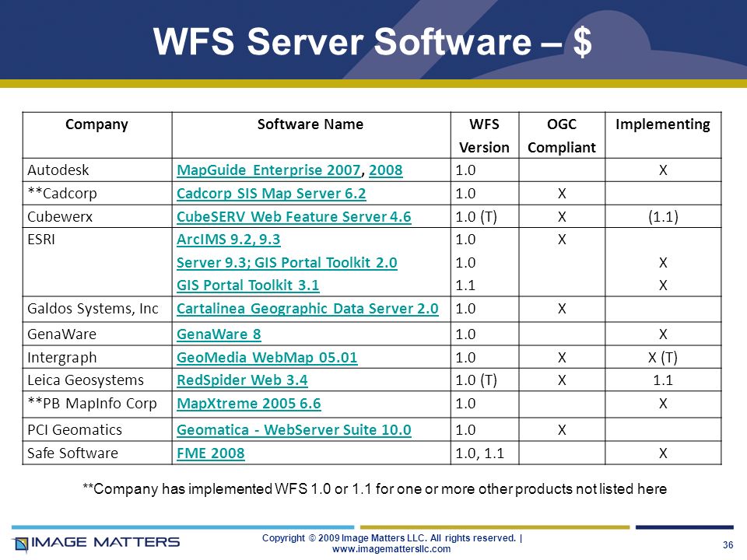Select the Cubewerx company cell

tap(96, 217)
